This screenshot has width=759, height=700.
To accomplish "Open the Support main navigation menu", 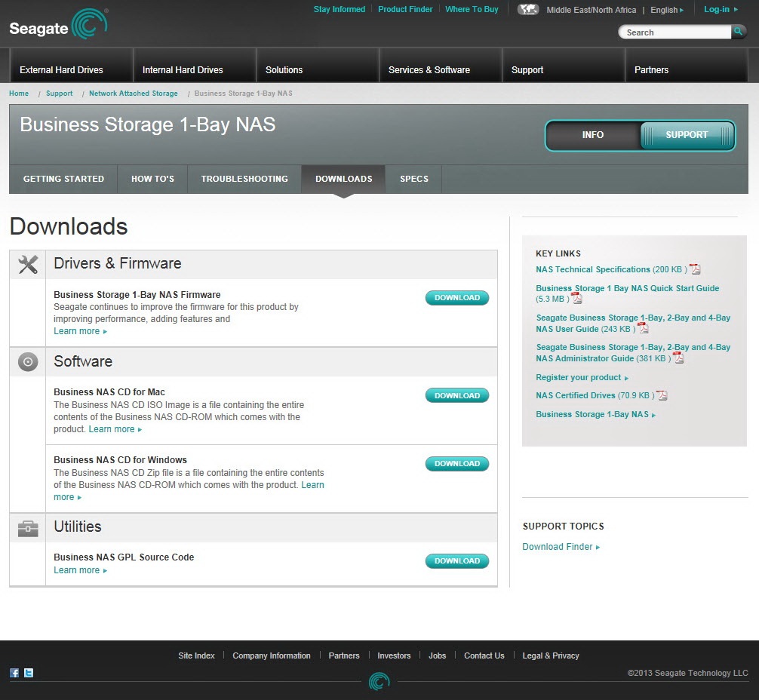I will (563, 66).
